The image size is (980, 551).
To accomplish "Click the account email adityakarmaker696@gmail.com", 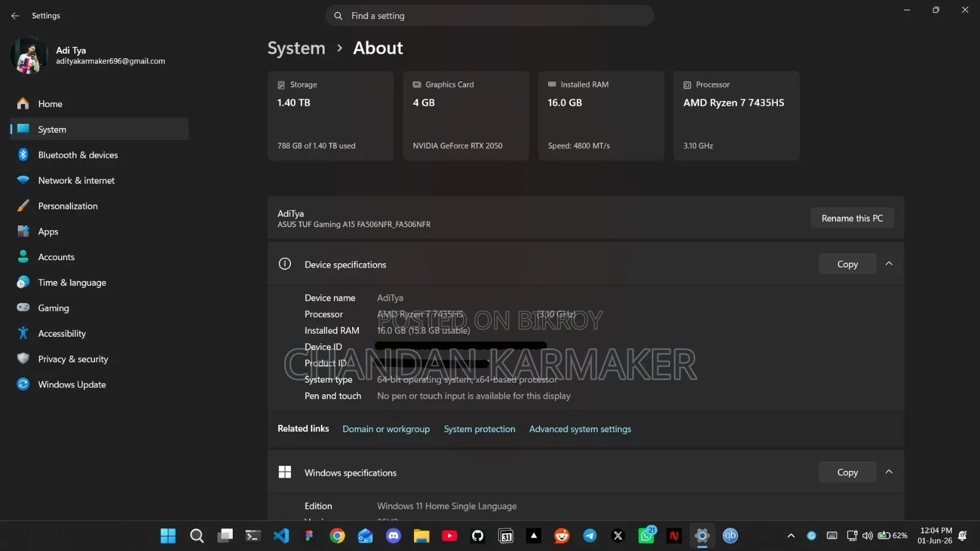I will [x=110, y=61].
